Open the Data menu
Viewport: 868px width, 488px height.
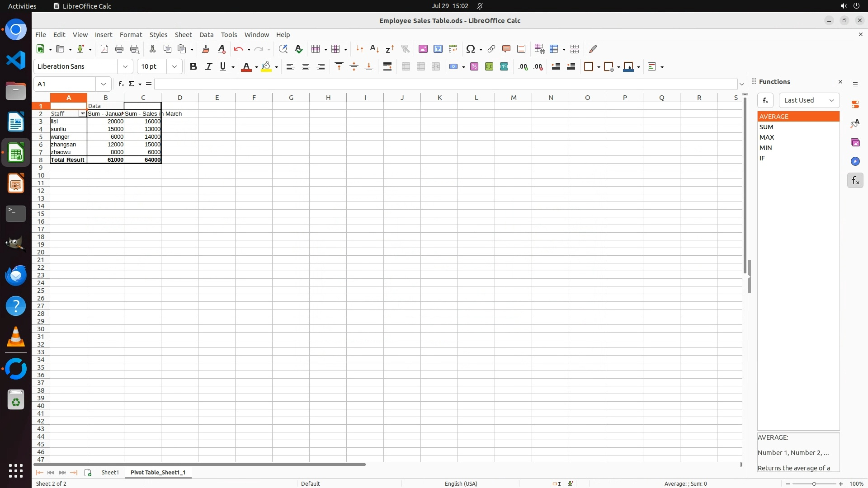pos(206,35)
